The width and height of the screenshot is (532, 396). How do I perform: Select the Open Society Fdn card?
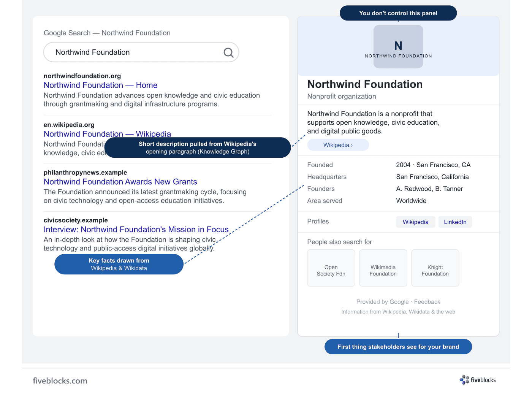(x=331, y=268)
